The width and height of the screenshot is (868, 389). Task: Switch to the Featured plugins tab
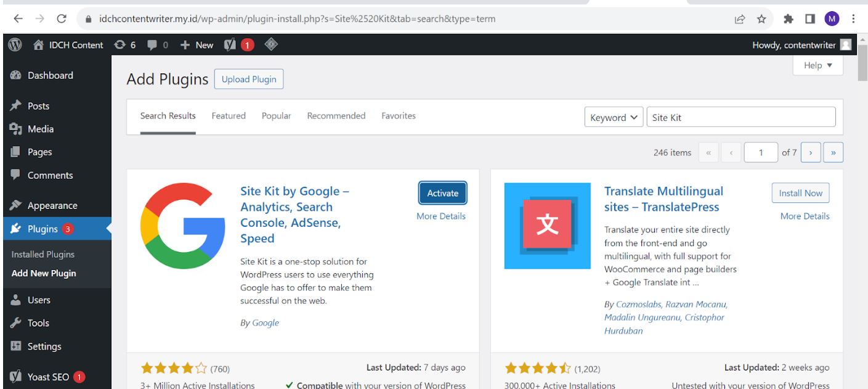(229, 115)
